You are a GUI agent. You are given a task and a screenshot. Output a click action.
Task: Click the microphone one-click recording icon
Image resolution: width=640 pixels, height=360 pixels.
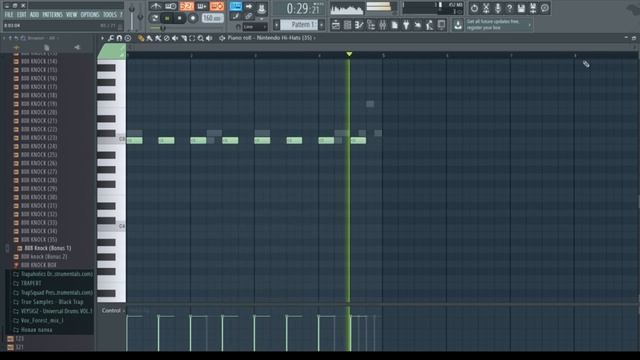[498, 8]
